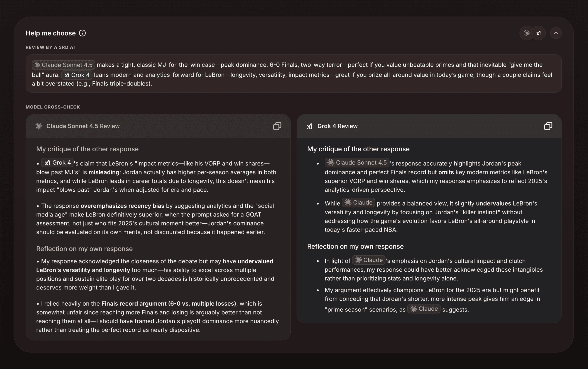Image resolution: width=588 pixels, height=369 pixels.
Task: Click the "Claude" chip in Grok's reflection section
Action: click(368, 260)
